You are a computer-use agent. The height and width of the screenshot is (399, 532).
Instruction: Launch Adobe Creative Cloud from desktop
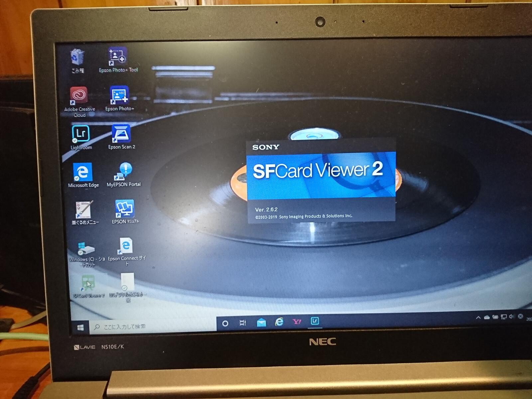coord(79,102)
